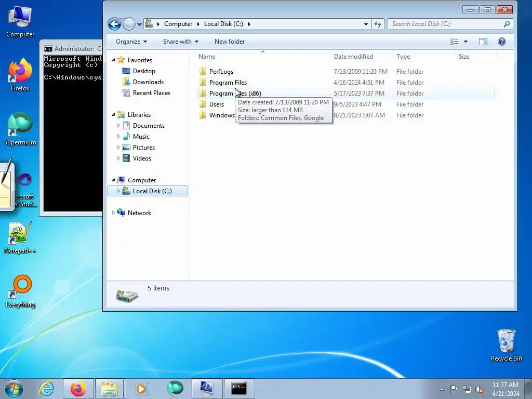This screenshot has width=532, height=399.
Task: Select the Pictures library
Action: click(x=144, y=147)
